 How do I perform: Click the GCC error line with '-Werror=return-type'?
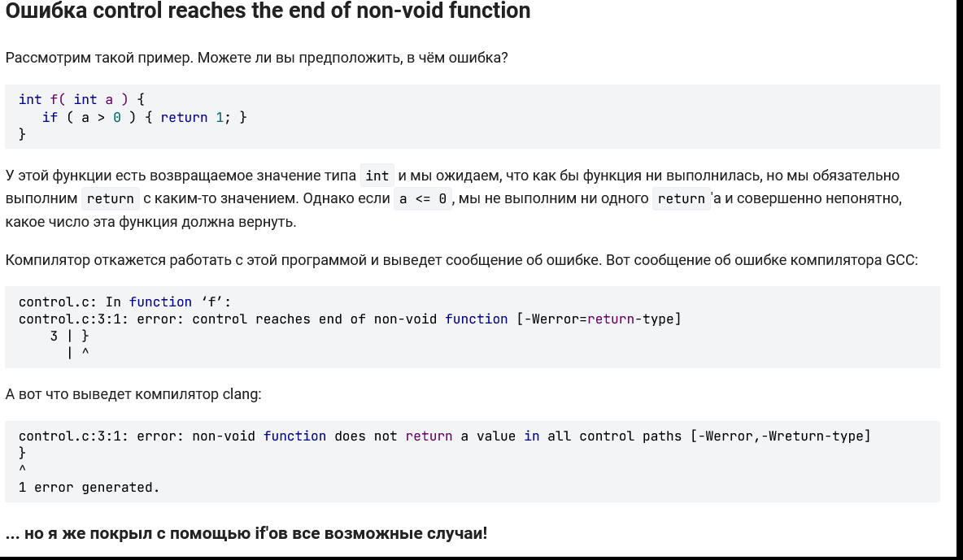click(x=350, y=319)
